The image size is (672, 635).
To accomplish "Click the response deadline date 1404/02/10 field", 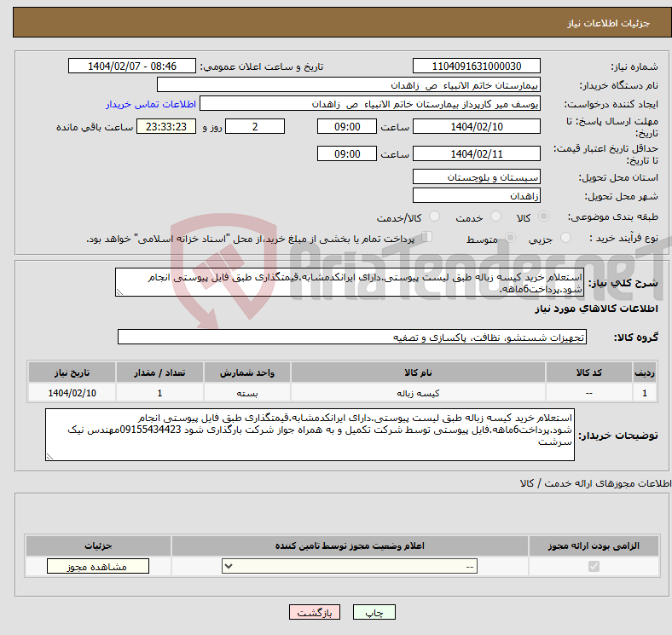I will 476,126.
